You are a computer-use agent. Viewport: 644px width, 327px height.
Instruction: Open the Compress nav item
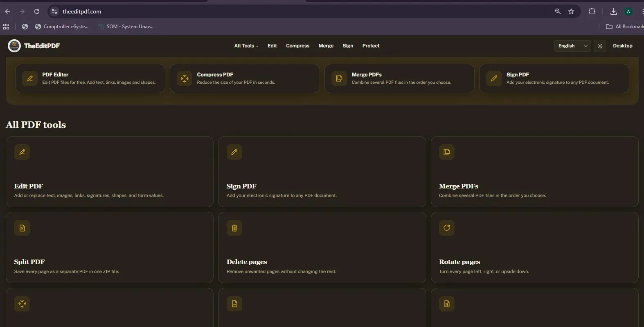298,46
